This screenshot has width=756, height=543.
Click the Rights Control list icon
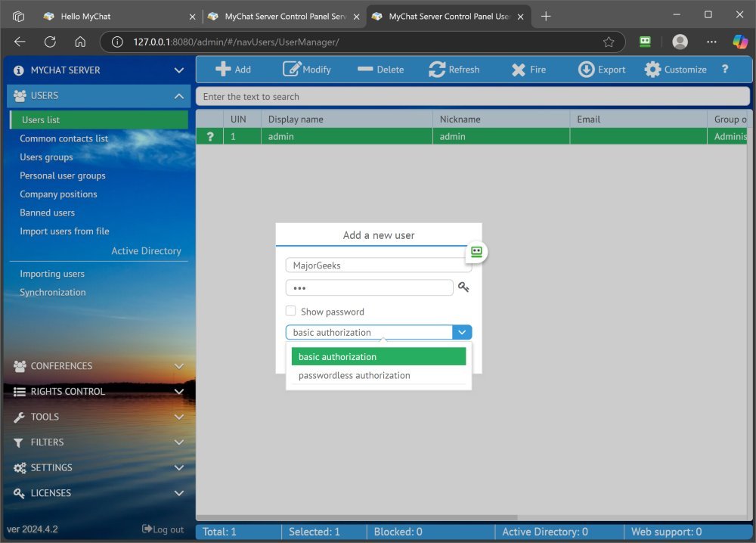[x=20, y=392]
